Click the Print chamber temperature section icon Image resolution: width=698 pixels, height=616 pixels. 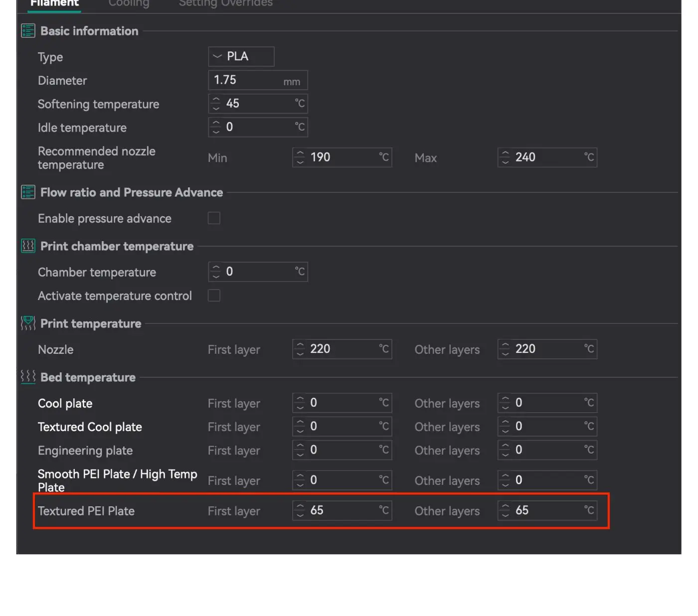[28, 246]
